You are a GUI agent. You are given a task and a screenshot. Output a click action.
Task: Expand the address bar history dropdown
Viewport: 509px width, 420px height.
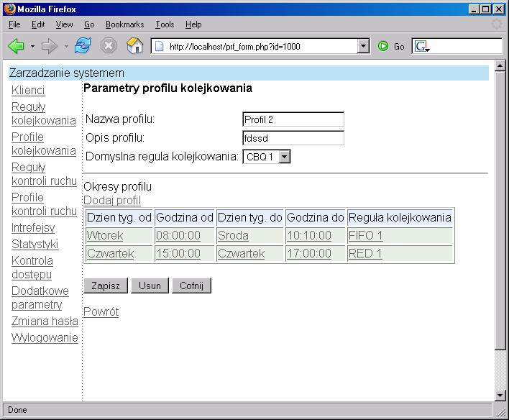coord(363,46)
